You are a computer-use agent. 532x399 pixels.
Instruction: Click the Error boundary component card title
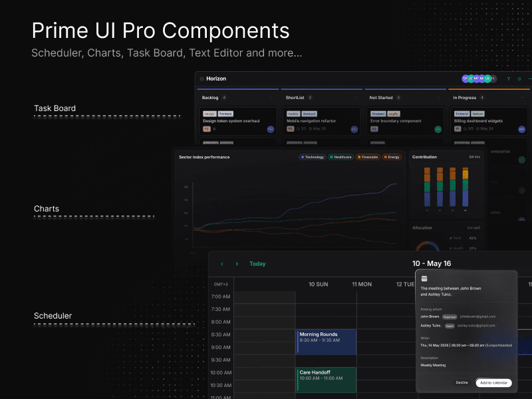(396, 121)
